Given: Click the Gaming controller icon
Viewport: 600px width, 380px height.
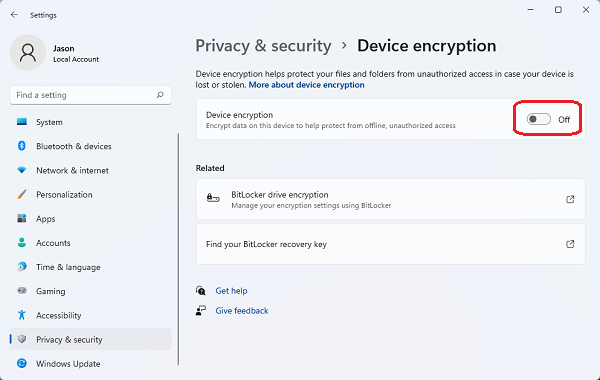Looking at the screenshot, I should 22,290.
